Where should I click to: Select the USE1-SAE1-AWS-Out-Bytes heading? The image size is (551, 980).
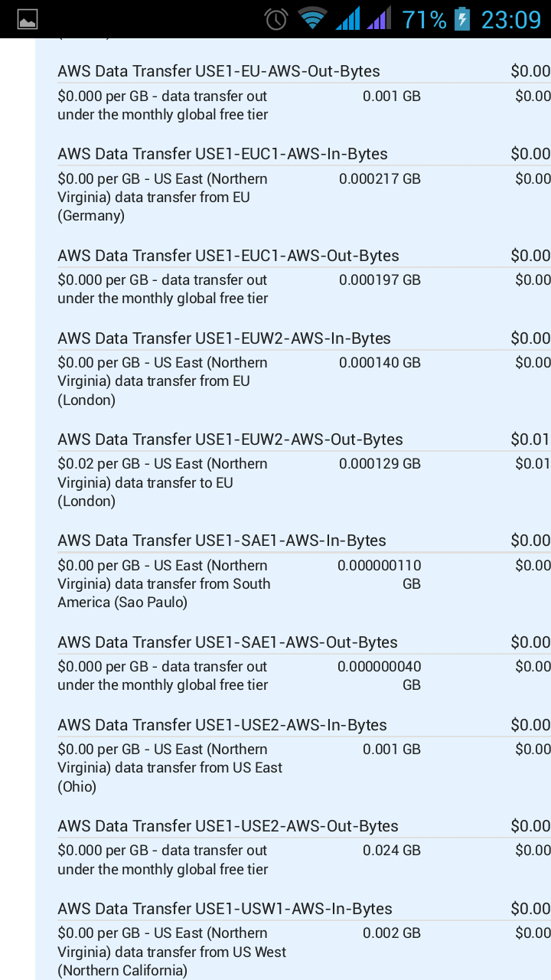(x=227, y=642)
